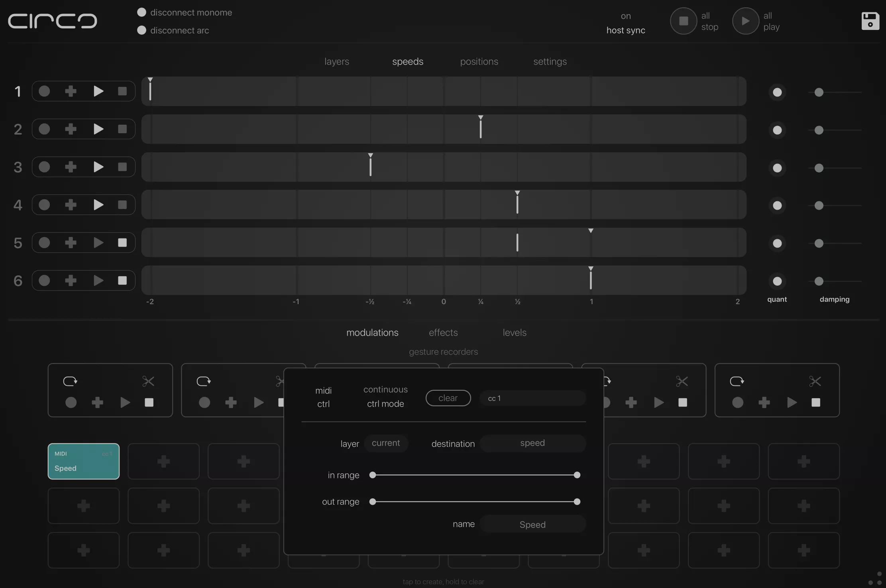
Task: Save the session with the floppy disk icon
Action: click(870, 21)
